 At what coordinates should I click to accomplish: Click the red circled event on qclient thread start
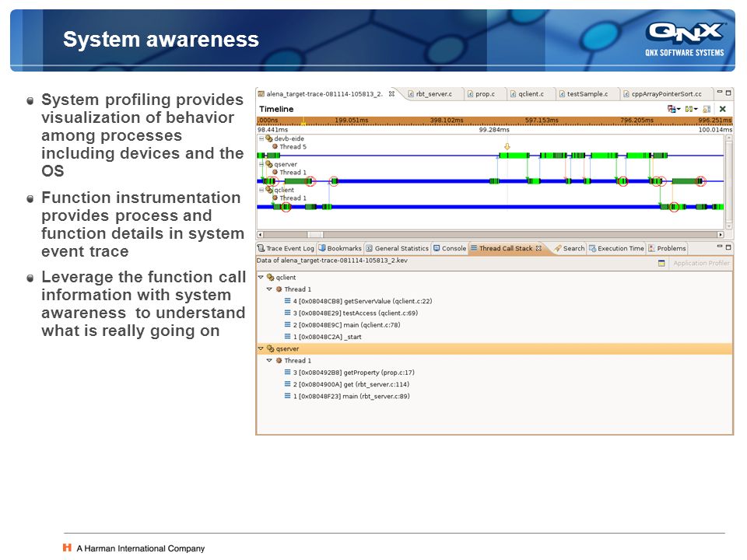tap(286, 207)
